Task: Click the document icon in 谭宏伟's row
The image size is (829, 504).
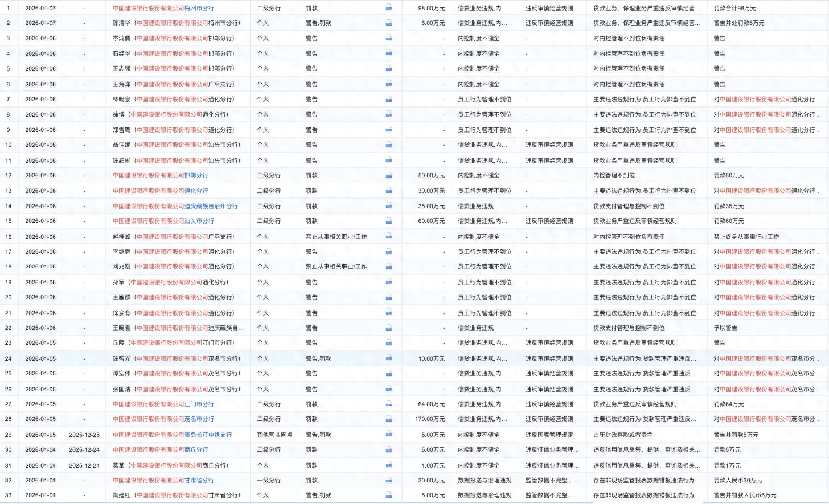Action: click(x=389, y=373)
